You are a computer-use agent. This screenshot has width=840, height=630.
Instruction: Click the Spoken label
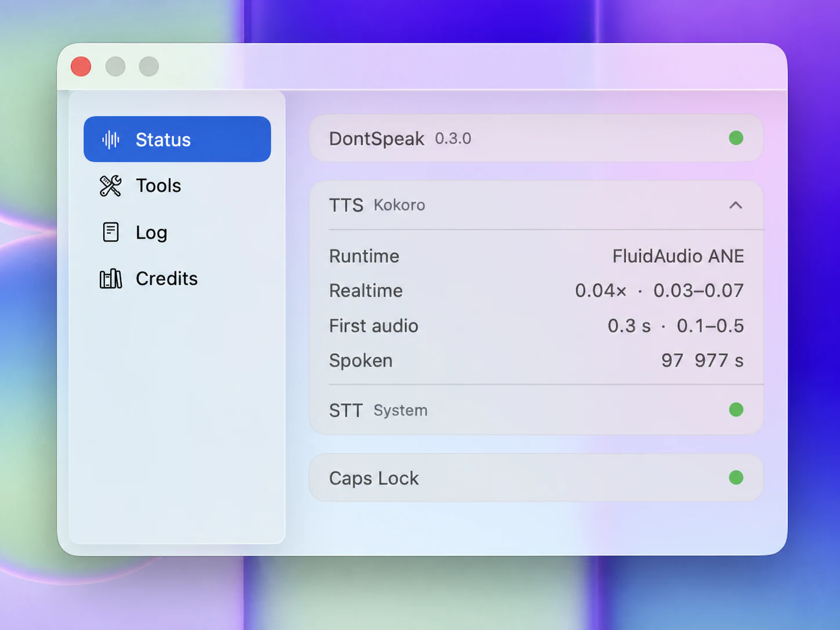pos(361,361)
